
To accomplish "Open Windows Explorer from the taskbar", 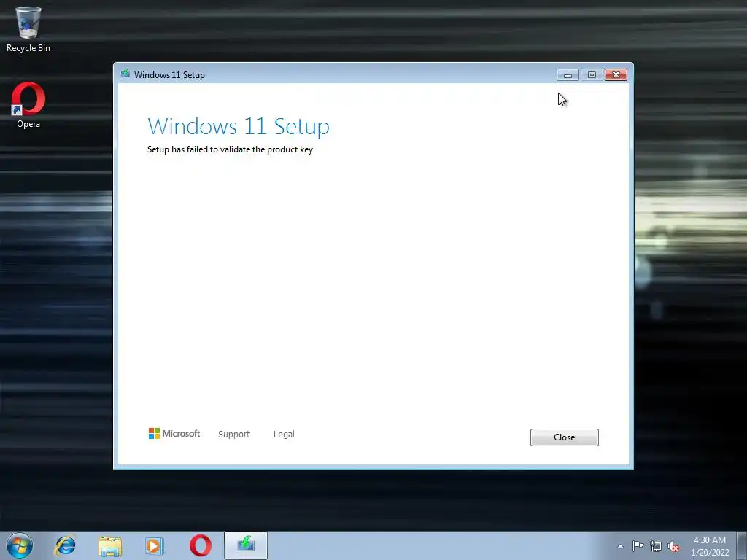I will coord(110,545).
